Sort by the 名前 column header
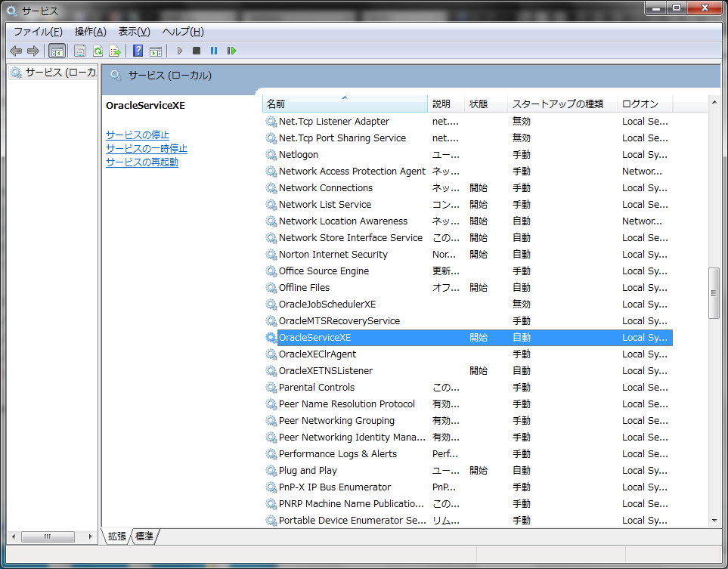The image size is (728, 569). pyautogui.click(x=345, y=104)
